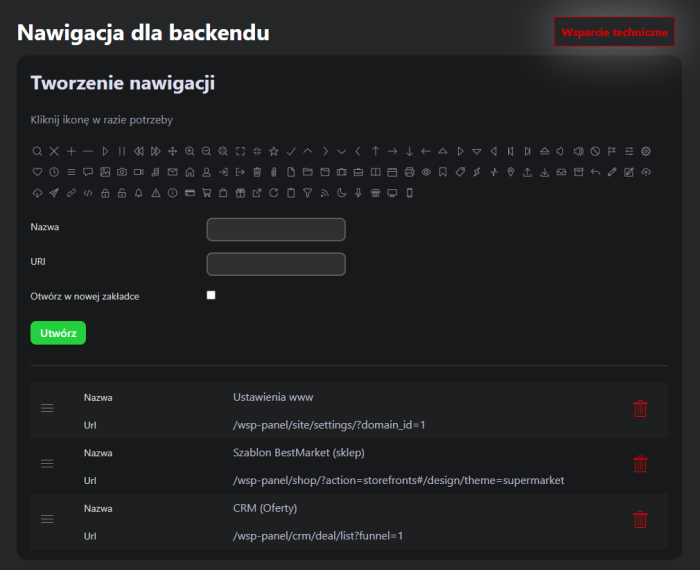Pick the home icon
The image size is (700, 570).
pyautogui.click(x=189, y=172)
